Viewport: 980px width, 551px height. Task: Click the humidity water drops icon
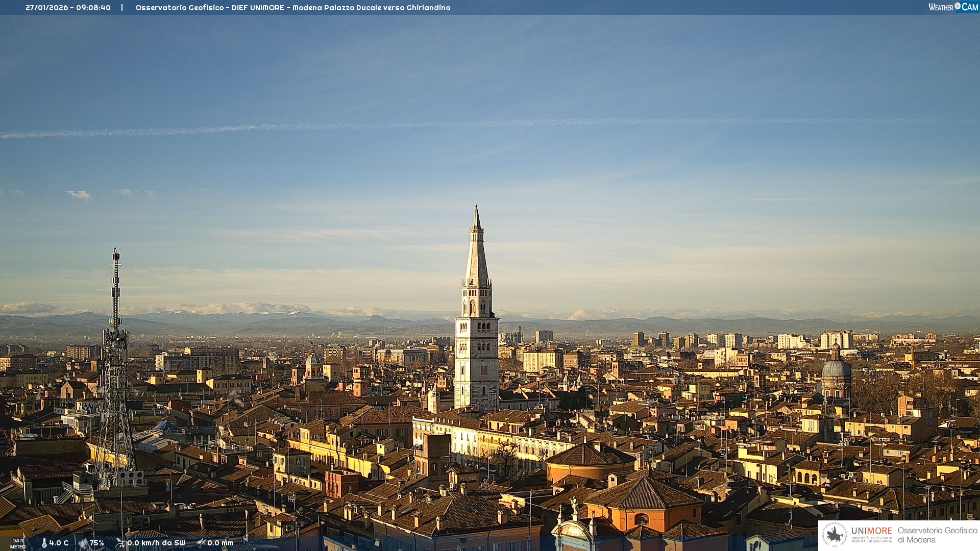point(83,543)
